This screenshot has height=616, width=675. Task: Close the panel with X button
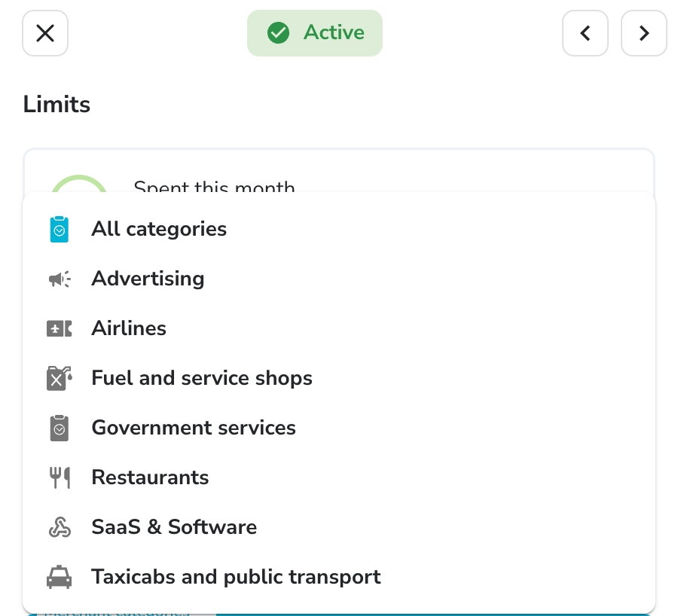pos(45,33)
